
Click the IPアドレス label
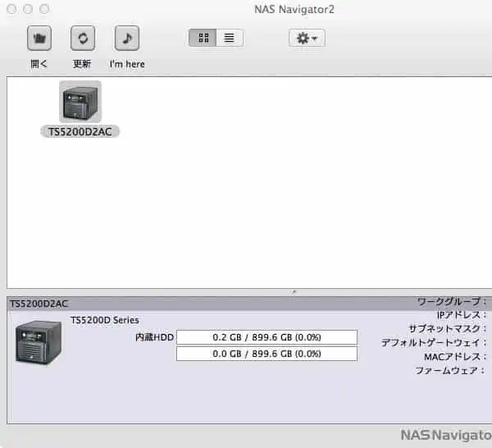461,315
